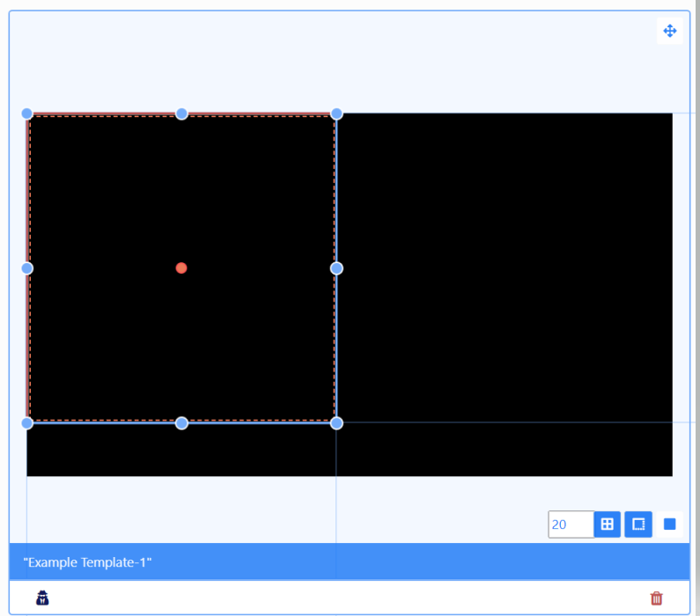
Task: Click the bottom-right corner resize handle
Action: tap(336, 423)
